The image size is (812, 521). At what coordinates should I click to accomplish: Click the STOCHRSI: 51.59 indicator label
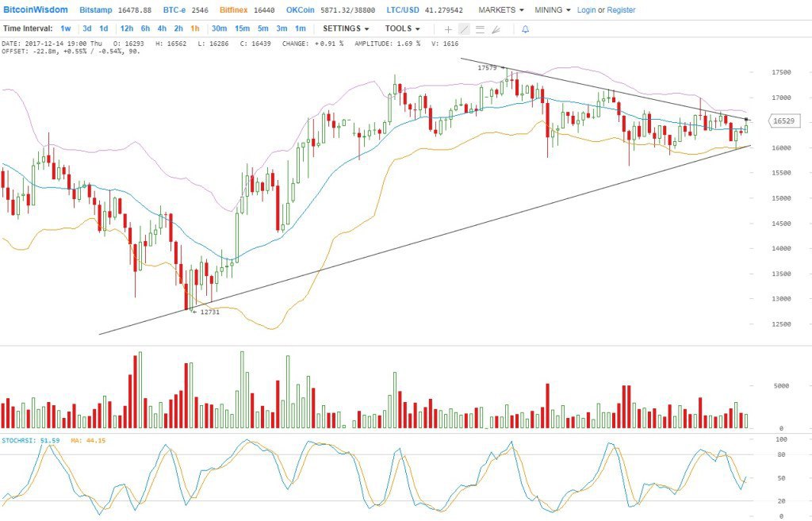(31, 441)
